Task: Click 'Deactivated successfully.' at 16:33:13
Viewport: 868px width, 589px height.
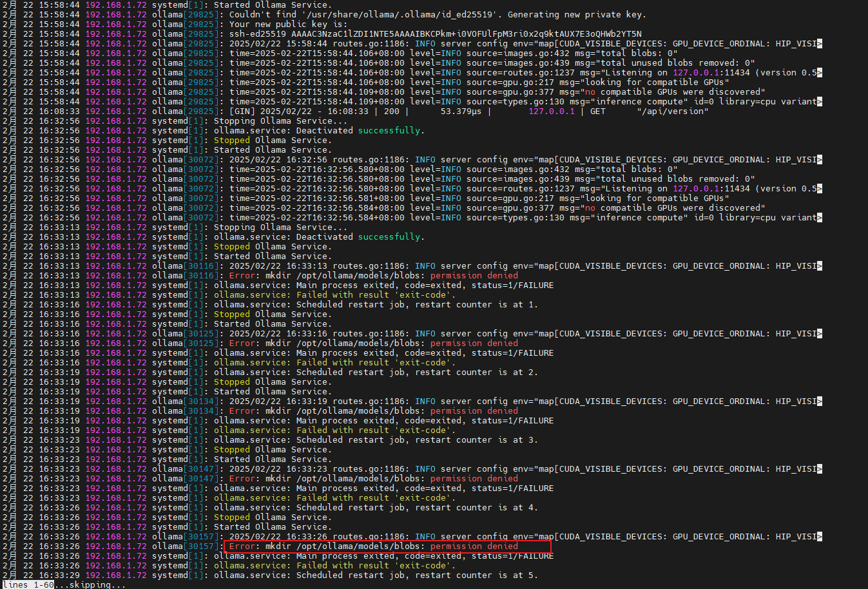Action: tap(360, 237)
